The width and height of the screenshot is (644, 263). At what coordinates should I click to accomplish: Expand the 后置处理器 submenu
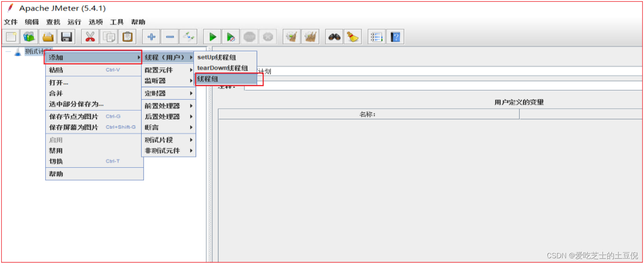pyautogui.click(x=168, y=117)
